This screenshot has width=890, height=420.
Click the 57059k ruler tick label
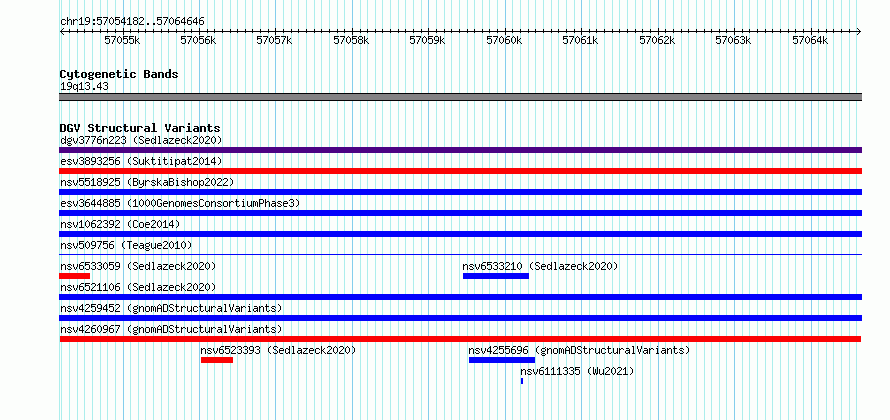(428, 40)
